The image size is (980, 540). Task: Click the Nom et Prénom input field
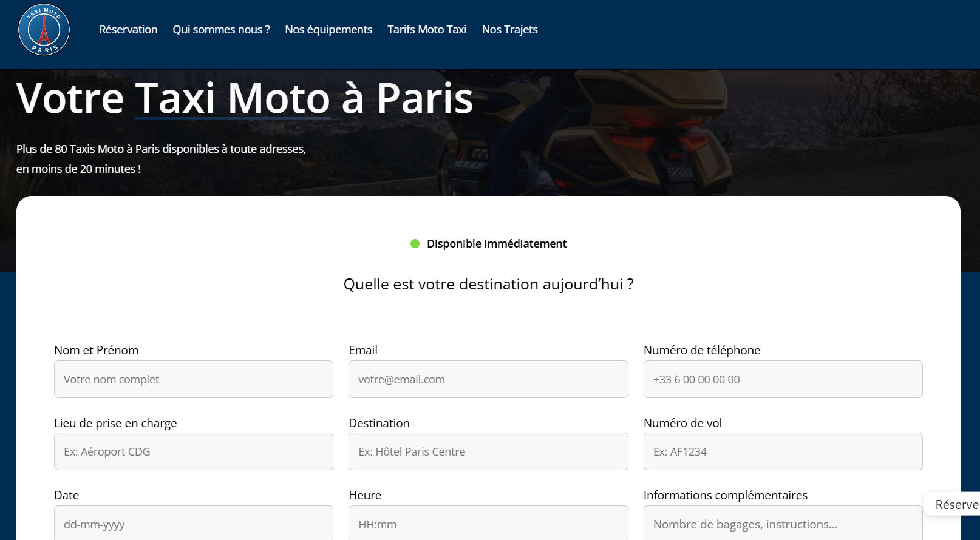[x=194, y=379]
